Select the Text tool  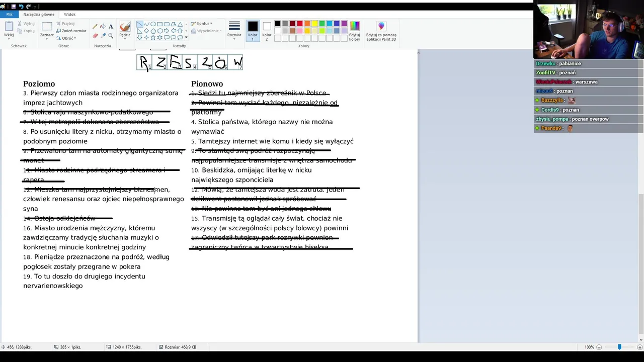coord(111,26)
